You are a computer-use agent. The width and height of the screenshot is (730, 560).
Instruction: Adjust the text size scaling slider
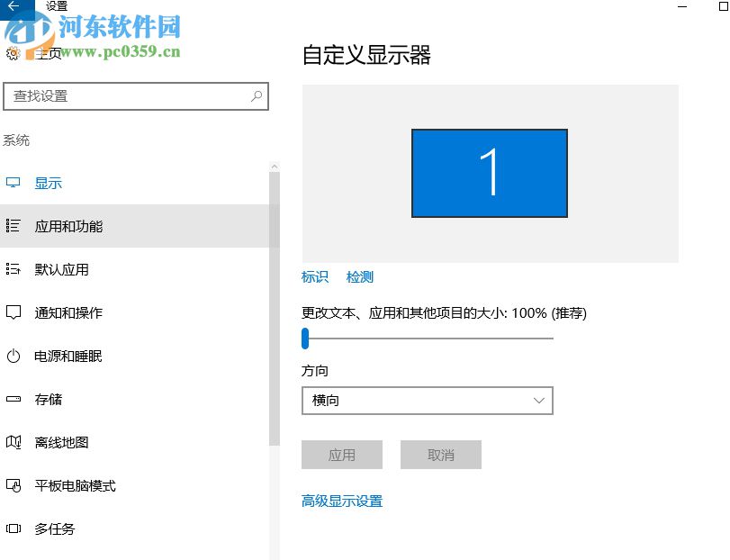pyautogui.click(x=305, y=339)
